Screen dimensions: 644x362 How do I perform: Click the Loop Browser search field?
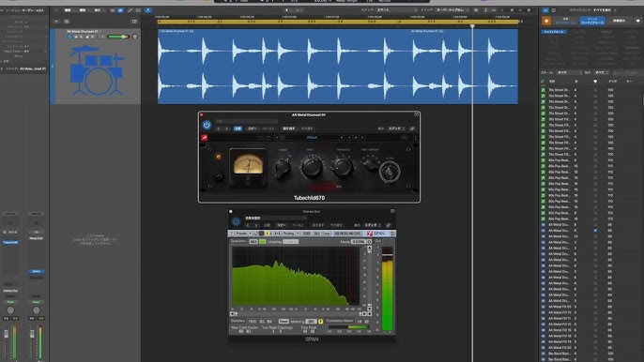point(627,72)
